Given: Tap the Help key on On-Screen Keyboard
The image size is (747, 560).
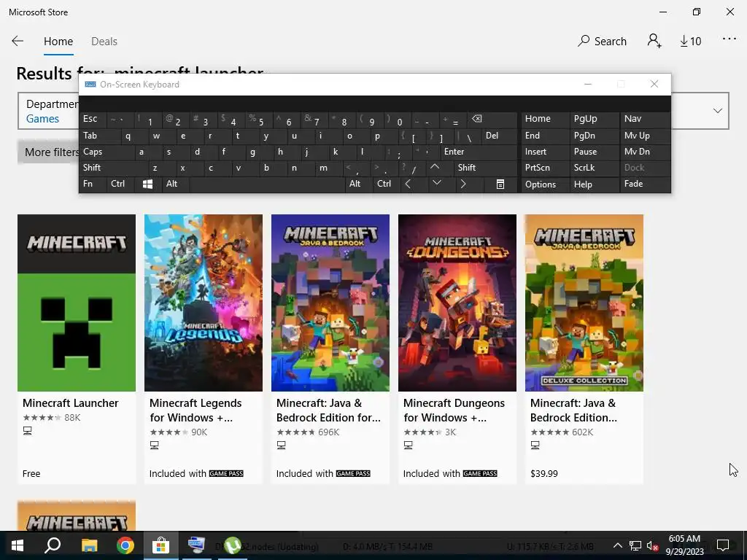Looking at the screenshot, I should (x=594, y=184).
